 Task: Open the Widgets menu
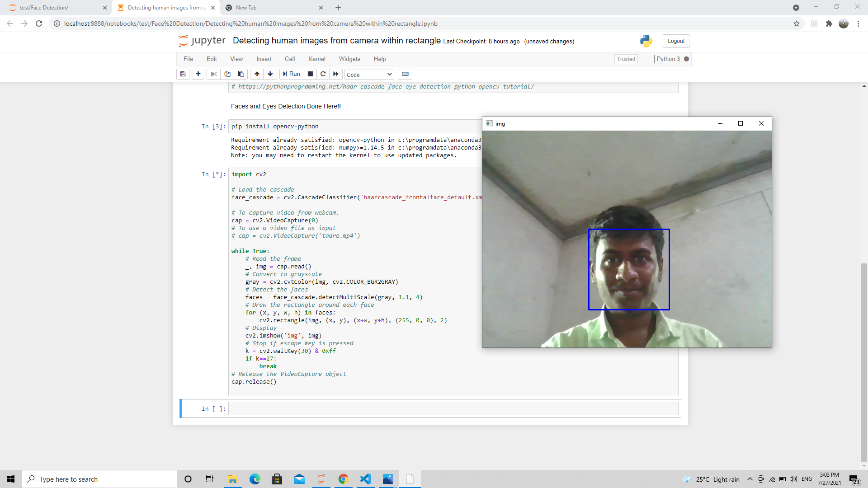[349, 59]
